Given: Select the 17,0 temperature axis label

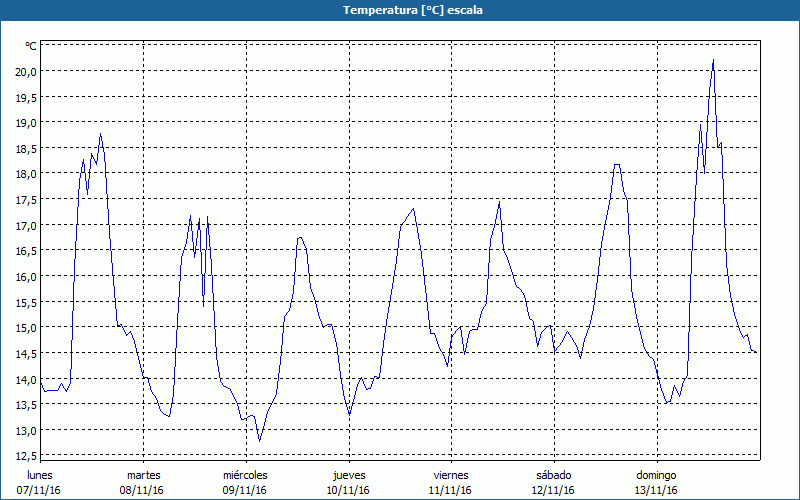Looking at the screenshot, I should pyautogui.click(x=25, y=225).
